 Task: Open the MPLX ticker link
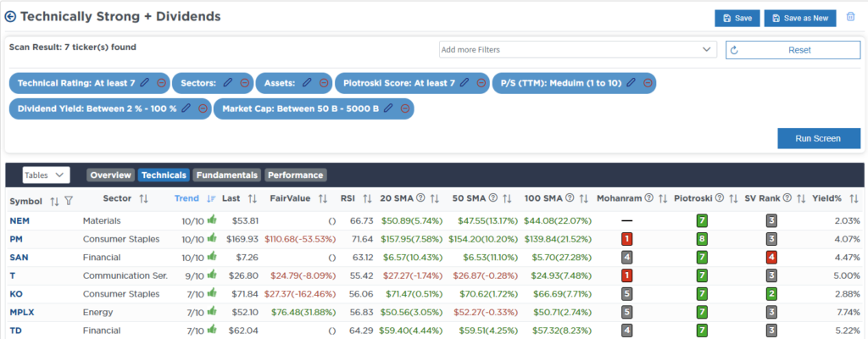21,313
